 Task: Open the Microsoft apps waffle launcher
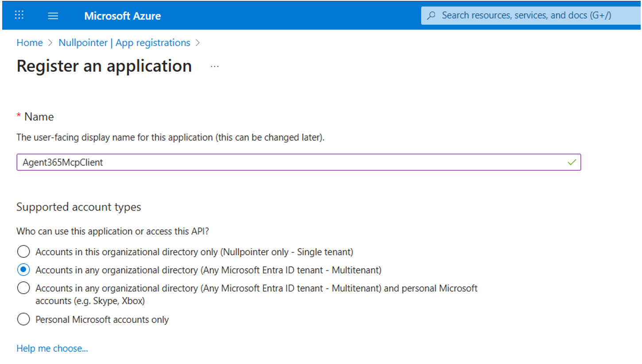19,15
